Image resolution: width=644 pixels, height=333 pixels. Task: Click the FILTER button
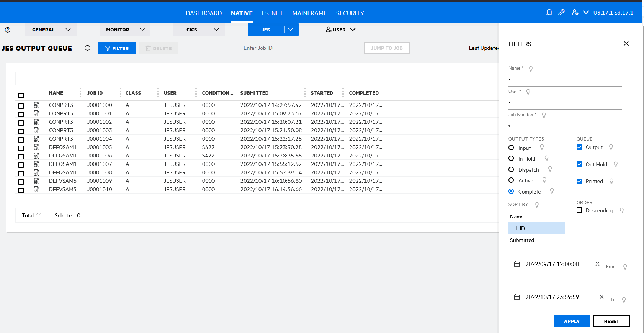(x=117, y=48)
